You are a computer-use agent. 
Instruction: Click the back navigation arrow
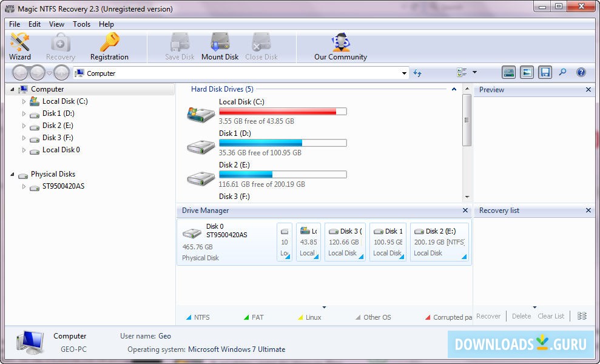(x=20, y=72)
